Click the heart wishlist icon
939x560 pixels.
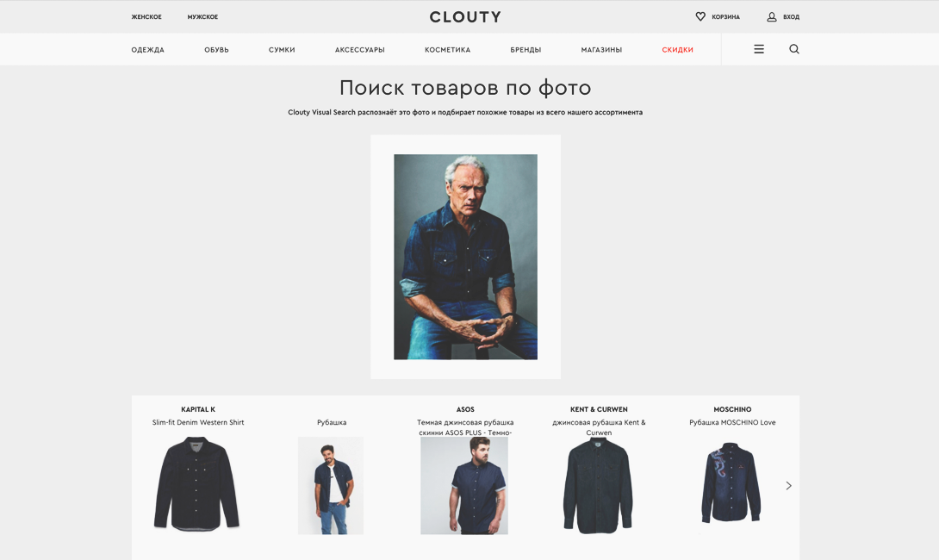[700, 16]
